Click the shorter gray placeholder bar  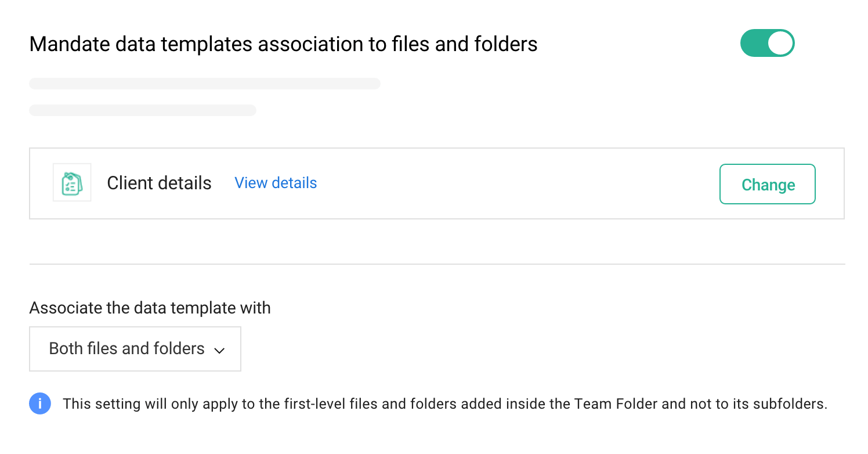[x=142, y=110]
